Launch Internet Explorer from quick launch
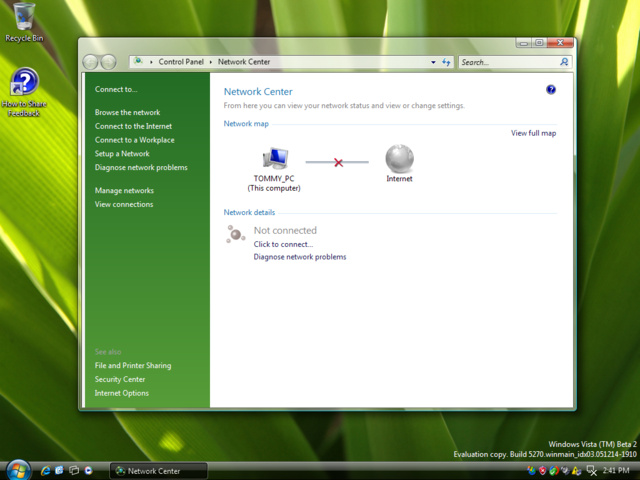640x480 pixels. click(x=46, y=471)
